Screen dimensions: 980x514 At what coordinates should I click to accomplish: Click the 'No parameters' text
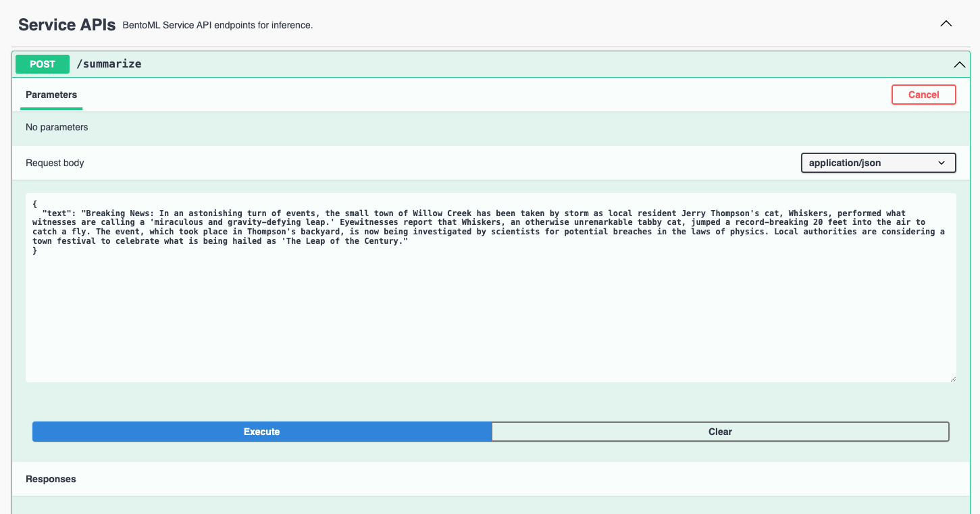[57, 127]
